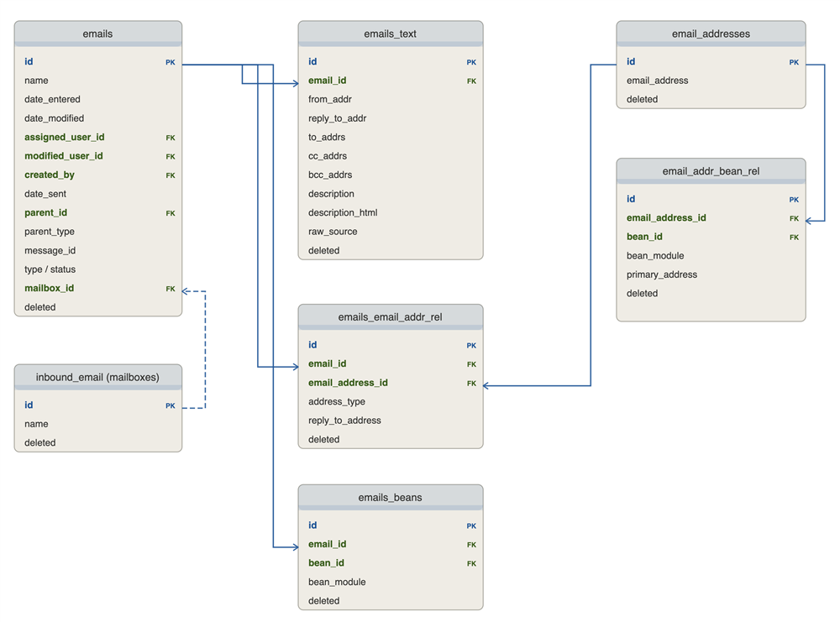Click the primary_address field row

662,274
